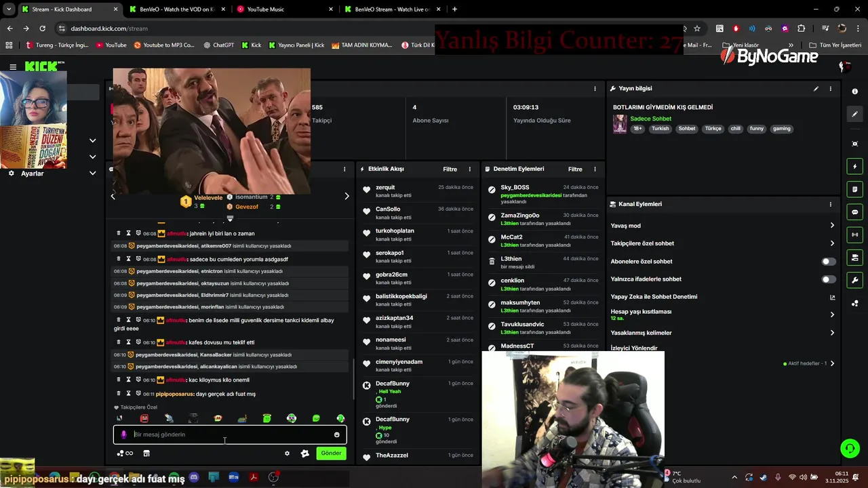Open external link for Yapay Zeka Sohbet Denetimi
Screen dimensions: 868x488
[832, 297]
